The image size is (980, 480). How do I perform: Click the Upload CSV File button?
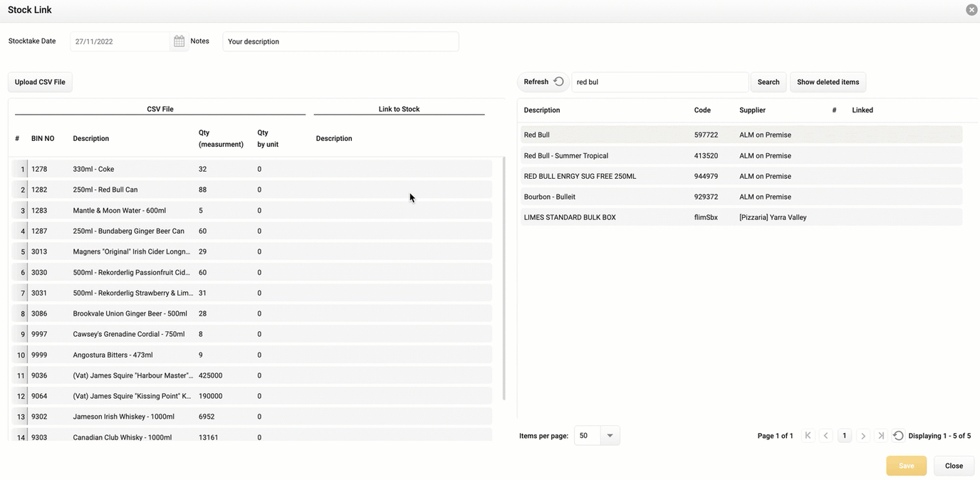(39, 81)
